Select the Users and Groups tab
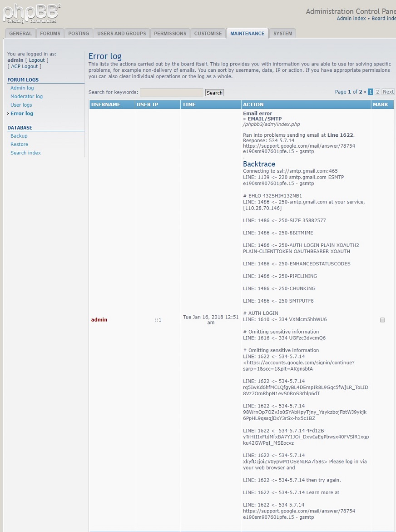The image size is (396, 532). point(122,33)
